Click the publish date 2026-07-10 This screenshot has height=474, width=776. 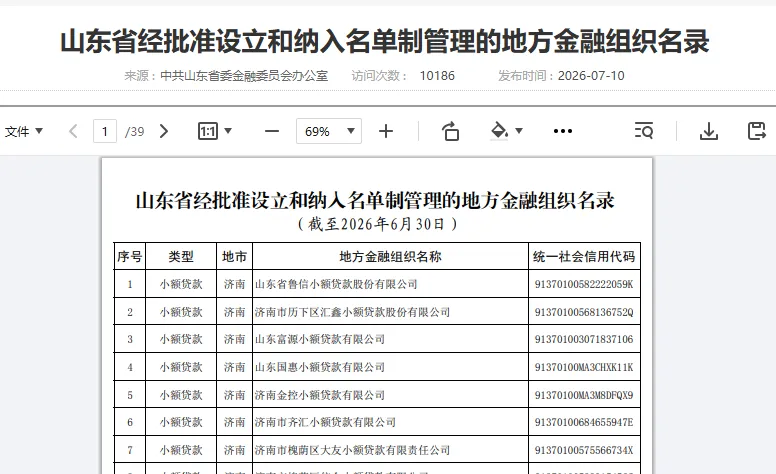[591, 76]
